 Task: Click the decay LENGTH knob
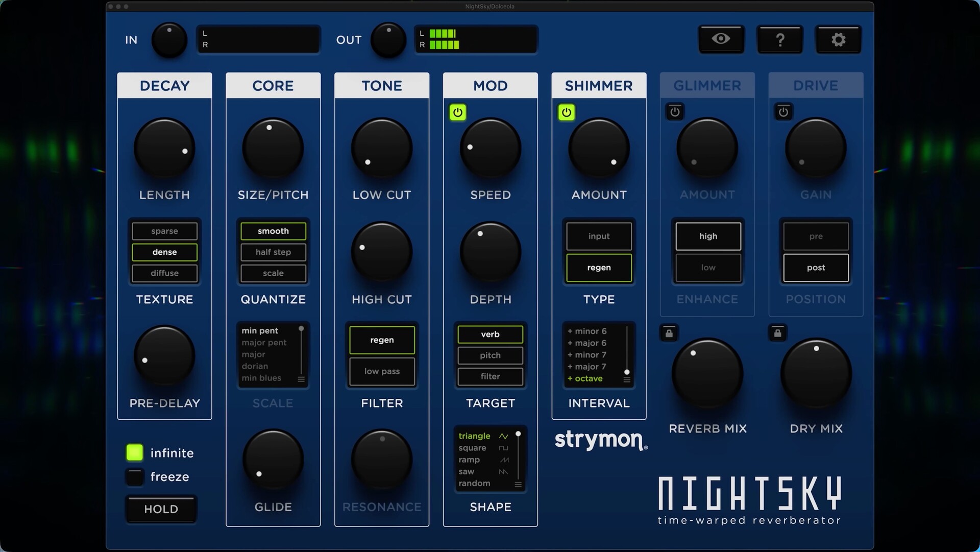(164, 149)
